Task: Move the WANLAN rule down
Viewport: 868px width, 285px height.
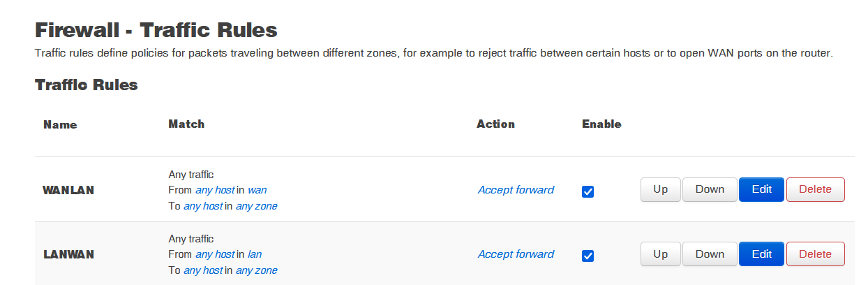Action: coord(709,189)
